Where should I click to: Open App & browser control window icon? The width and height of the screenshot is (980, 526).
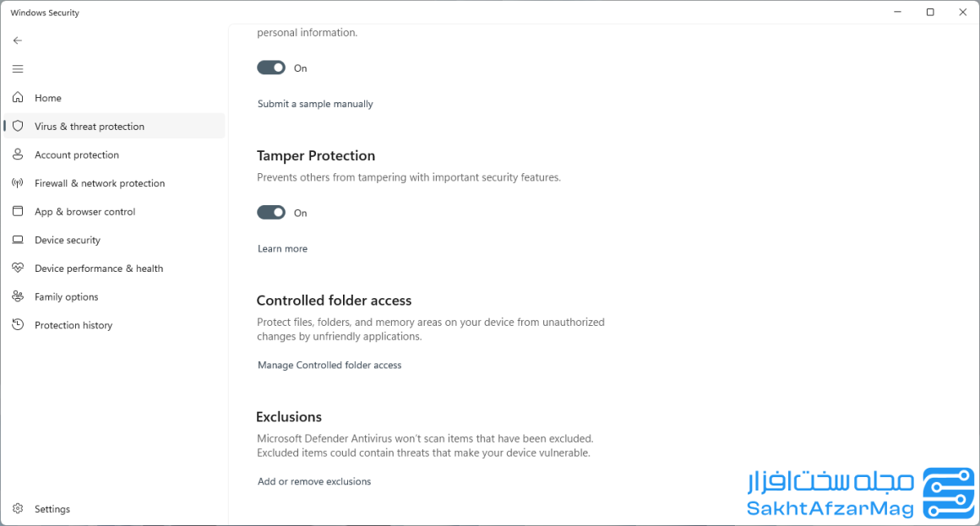(x=18, y=211)
